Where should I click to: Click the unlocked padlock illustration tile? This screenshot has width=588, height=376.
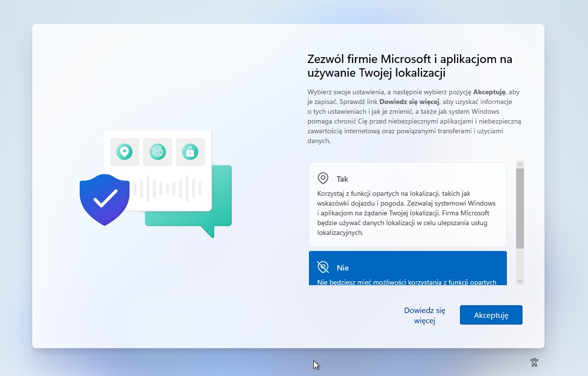[190, 152]
